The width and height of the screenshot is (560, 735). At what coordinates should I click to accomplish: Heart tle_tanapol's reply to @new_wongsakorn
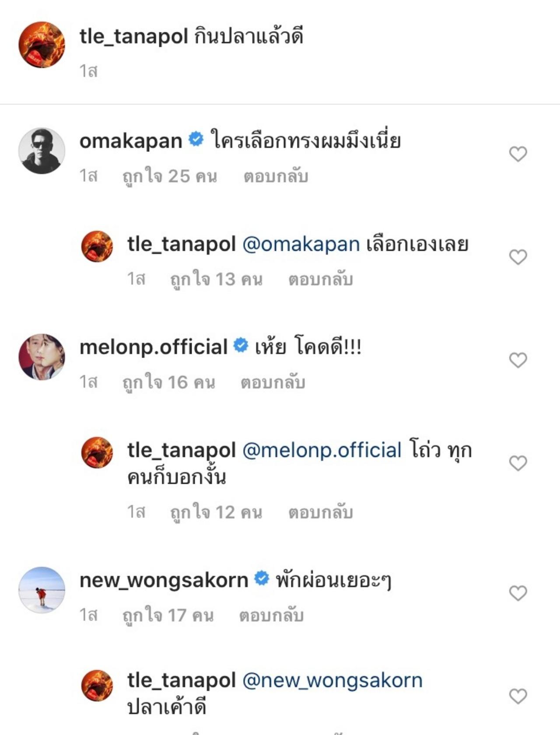[518, 696]
